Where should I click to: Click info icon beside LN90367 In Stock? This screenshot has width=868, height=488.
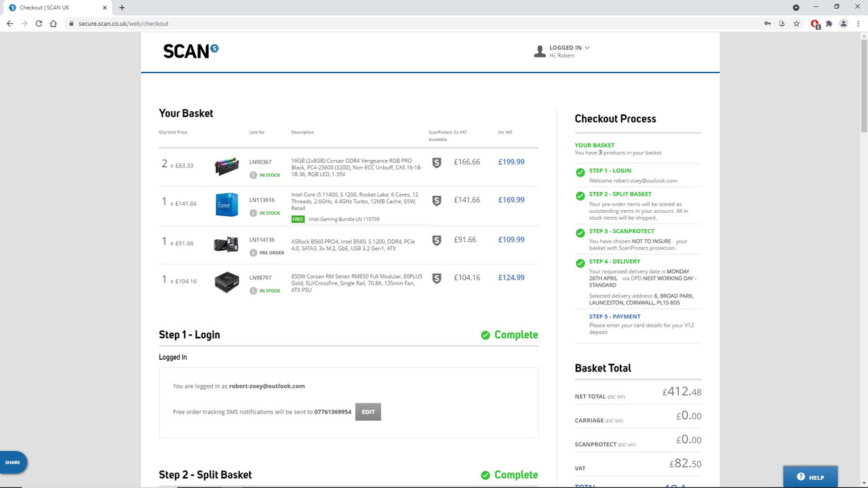pos(253,175)
